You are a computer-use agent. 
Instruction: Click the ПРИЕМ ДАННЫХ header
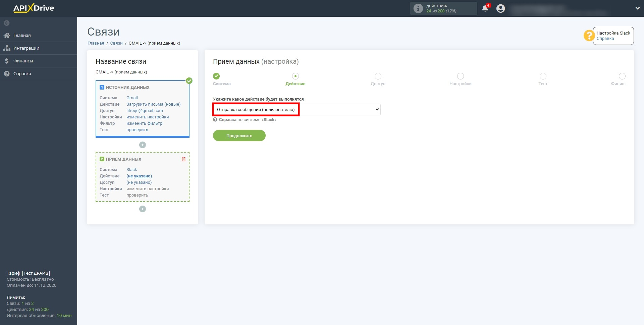(123, 159)
